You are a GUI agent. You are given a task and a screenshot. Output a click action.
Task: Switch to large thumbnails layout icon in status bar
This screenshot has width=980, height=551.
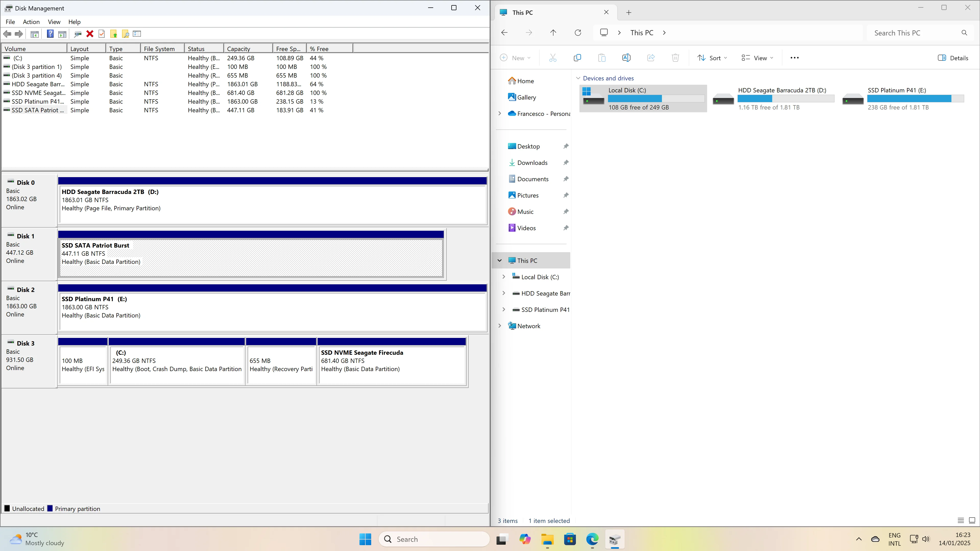(972, 521)
